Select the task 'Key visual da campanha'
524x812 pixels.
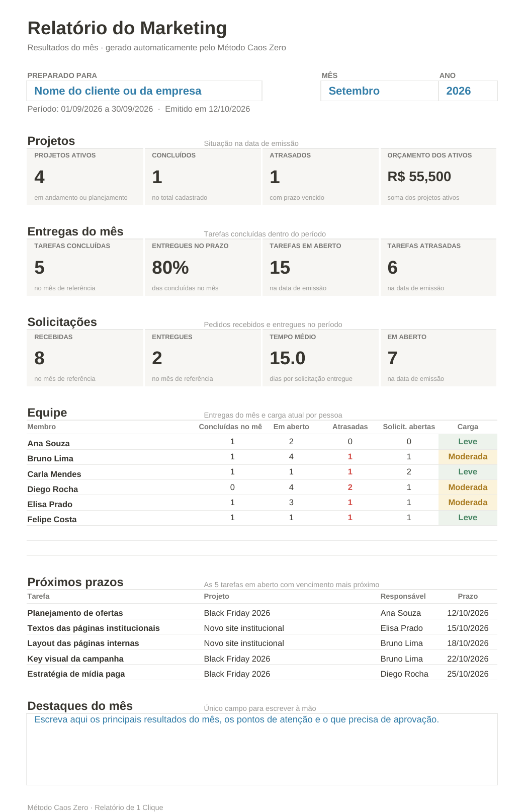point(75,659)
